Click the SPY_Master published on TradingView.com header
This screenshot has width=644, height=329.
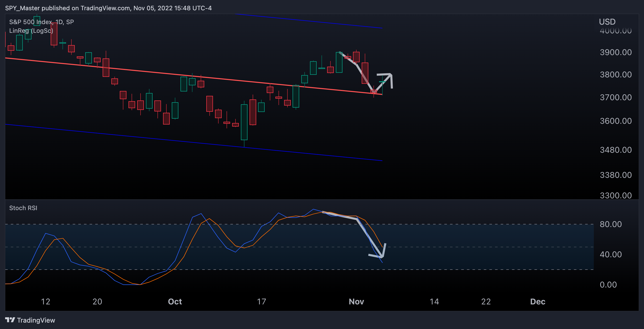coord(109,8)
